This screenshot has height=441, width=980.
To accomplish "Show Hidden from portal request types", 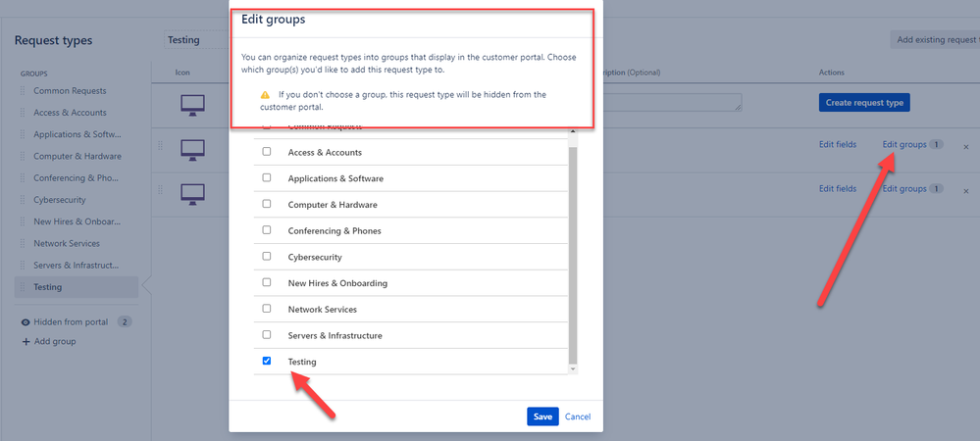I will [x=71, y=322].
